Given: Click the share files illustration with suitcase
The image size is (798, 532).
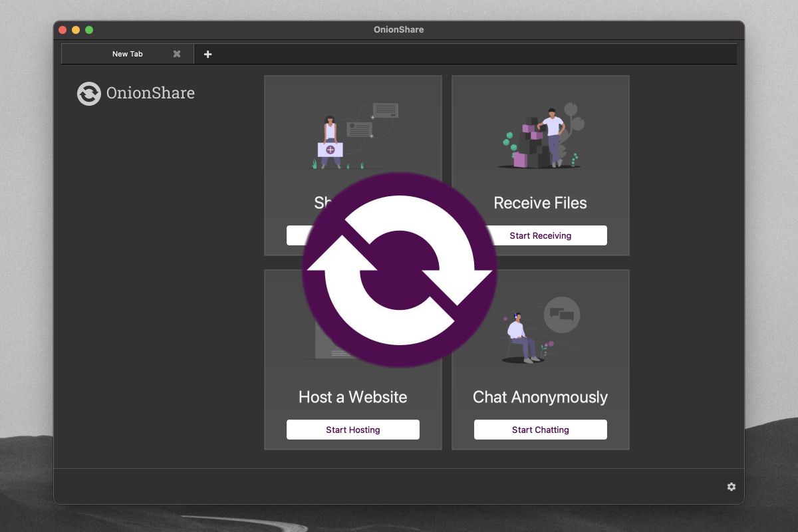Looking at the screenshot, I should (x=356, y=135).
